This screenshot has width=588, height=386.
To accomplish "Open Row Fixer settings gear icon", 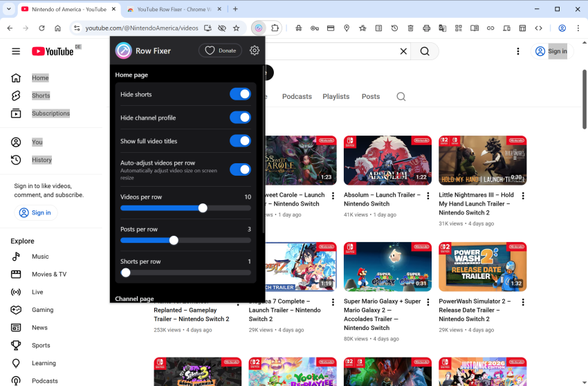I will tap(255, 50).
